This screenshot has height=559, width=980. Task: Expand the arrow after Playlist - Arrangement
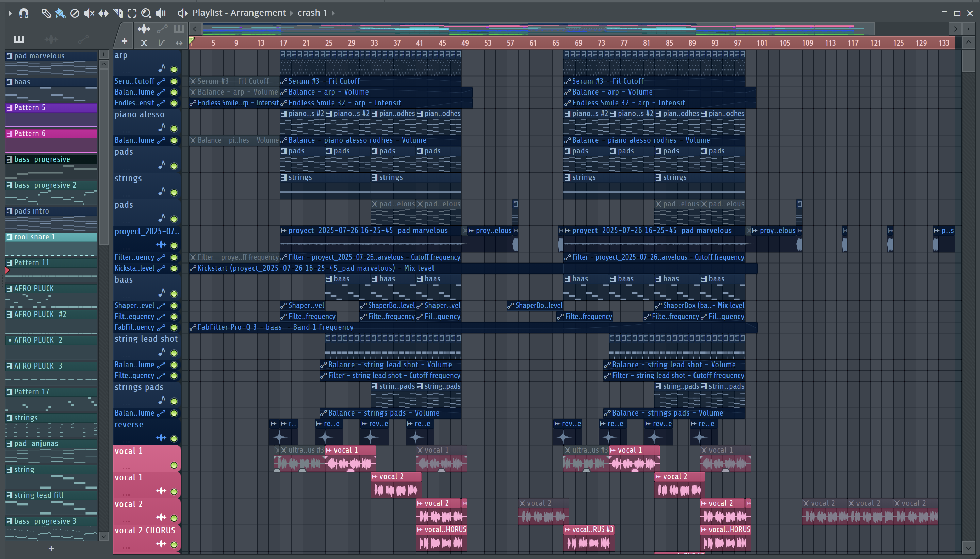[x=292, y=13]
